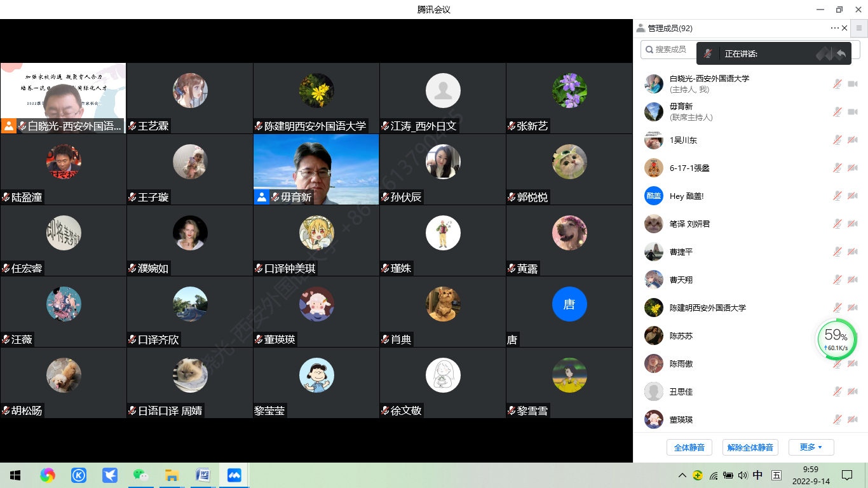Click the 全体静音 button
The height and width of the screenshot is (488, 868).
click(x=689, y=447)
